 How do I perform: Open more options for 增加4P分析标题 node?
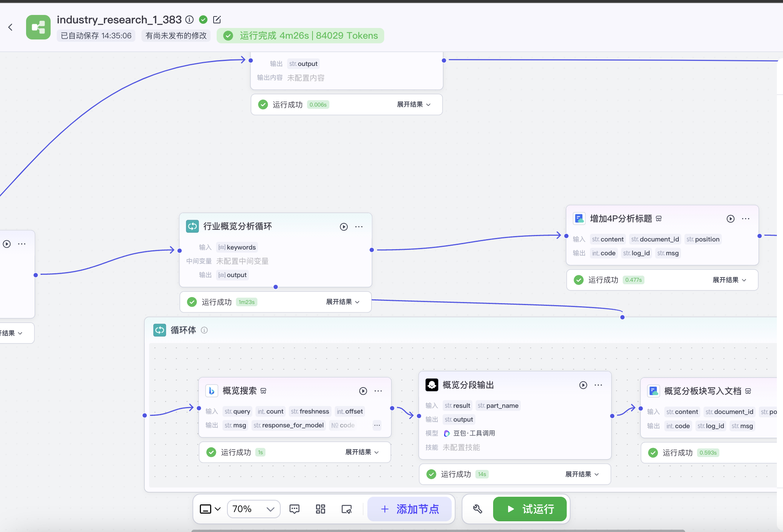coord(745,218)
